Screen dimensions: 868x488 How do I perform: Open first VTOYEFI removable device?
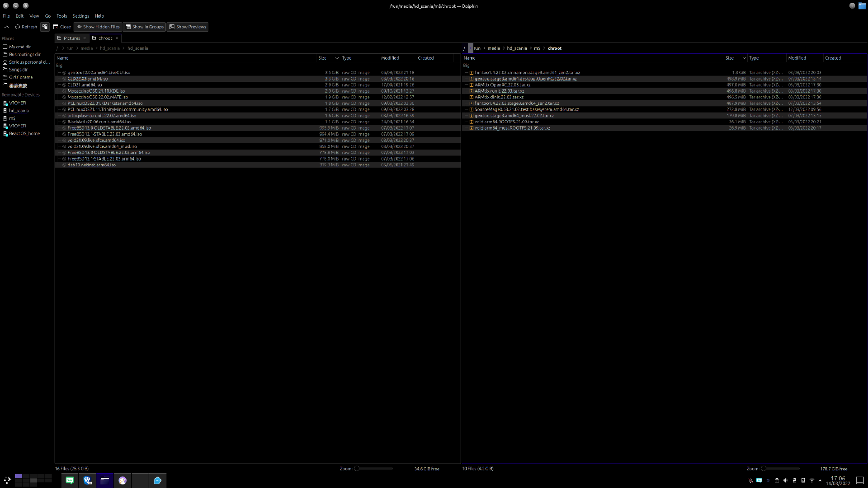[x=14, y=103]
